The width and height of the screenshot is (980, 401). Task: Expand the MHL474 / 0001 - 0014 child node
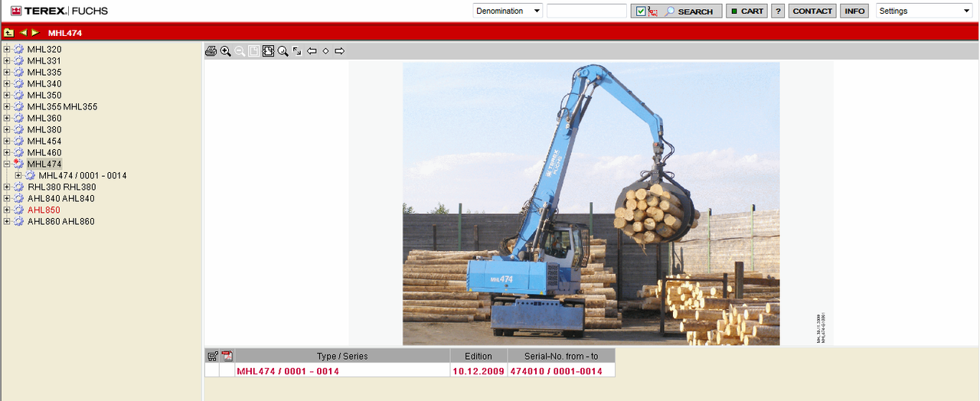[x=18, y=175]
